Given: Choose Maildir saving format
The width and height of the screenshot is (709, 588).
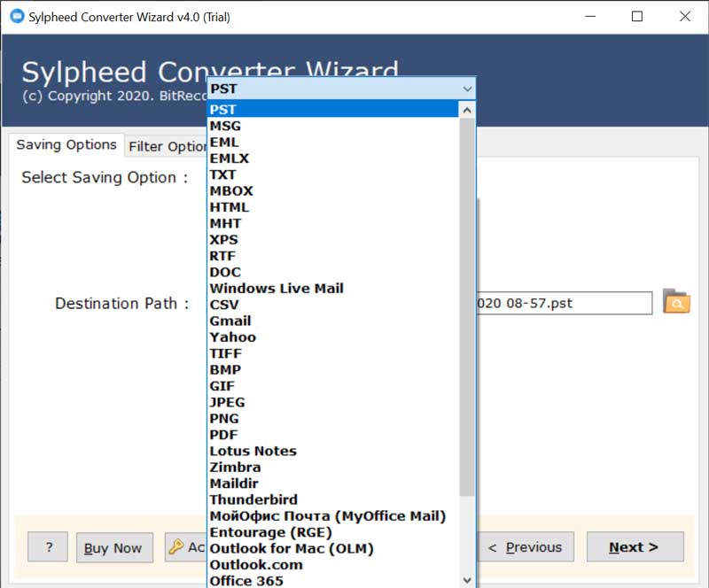Looking at the screenshot, I should point(333,484).
